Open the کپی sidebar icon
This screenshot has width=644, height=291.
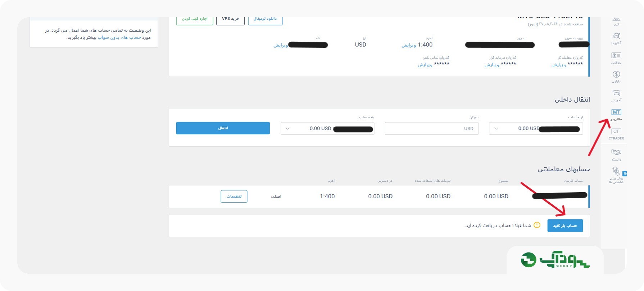[x=616, y=21]
